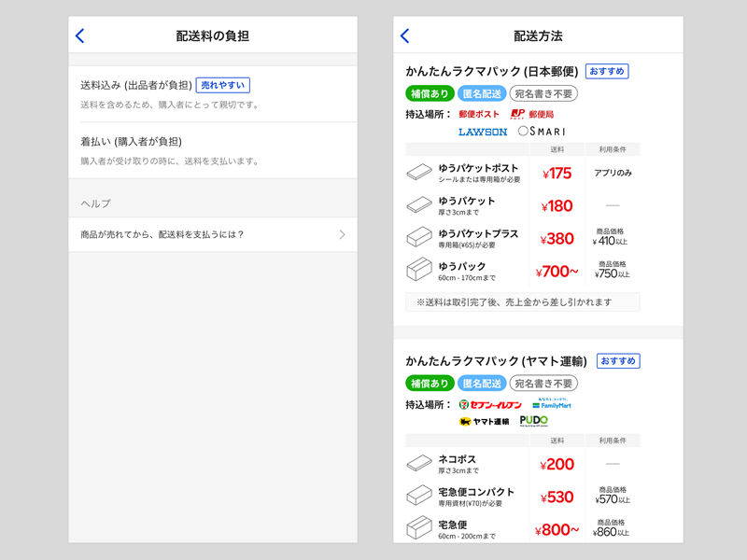Click the ヤマト運輸 black cat logo
This screenshot has width=747, height=560.
(x=484, y=422)
